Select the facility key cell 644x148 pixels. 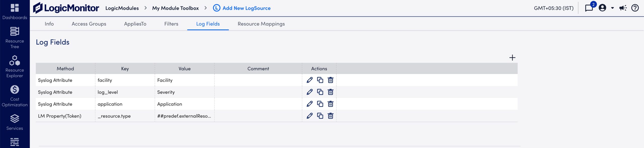125,80
